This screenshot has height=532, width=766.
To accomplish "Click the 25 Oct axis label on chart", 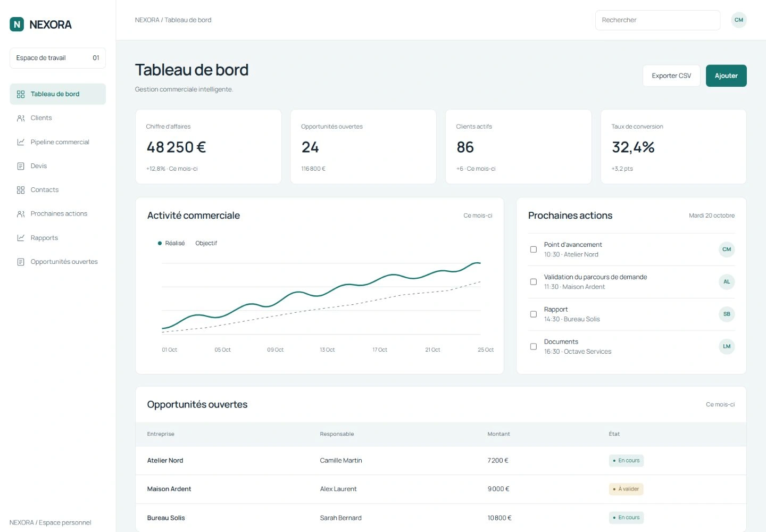I will [x=486, y=350].
